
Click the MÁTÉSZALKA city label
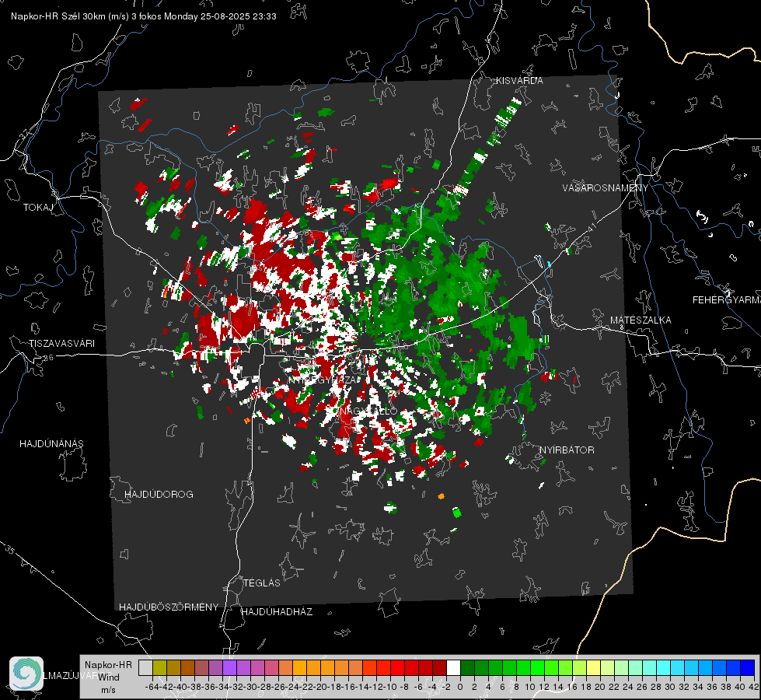[x=641, y=320]
